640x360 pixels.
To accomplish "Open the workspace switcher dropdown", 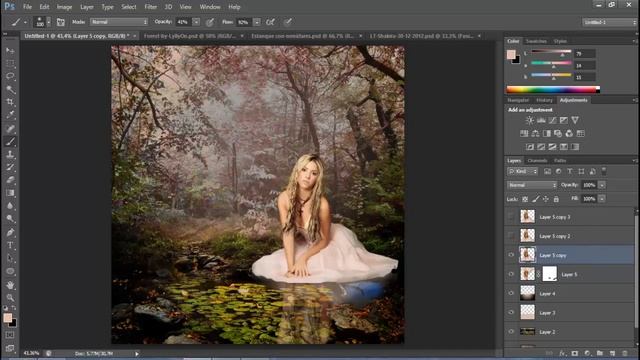I will [609, 22].
